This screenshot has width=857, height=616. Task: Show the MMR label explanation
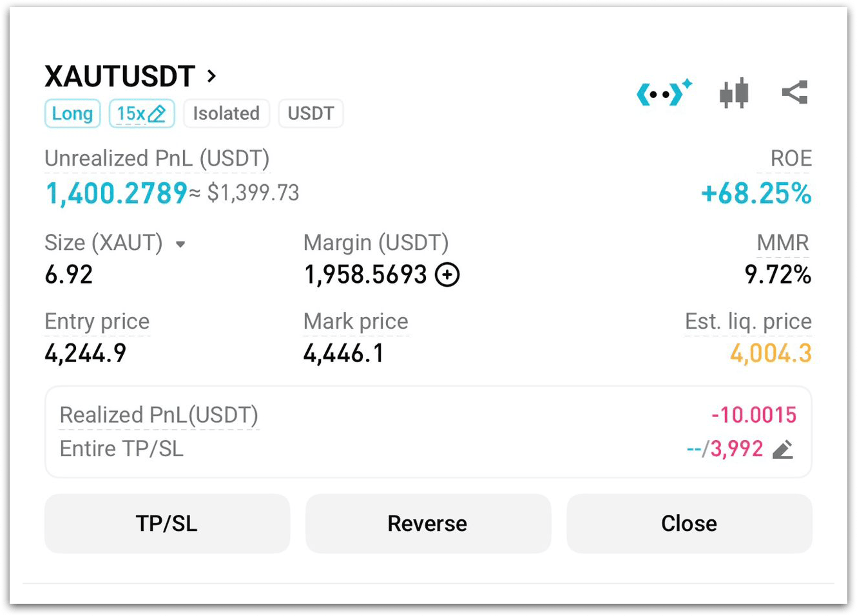coord(782,243)
